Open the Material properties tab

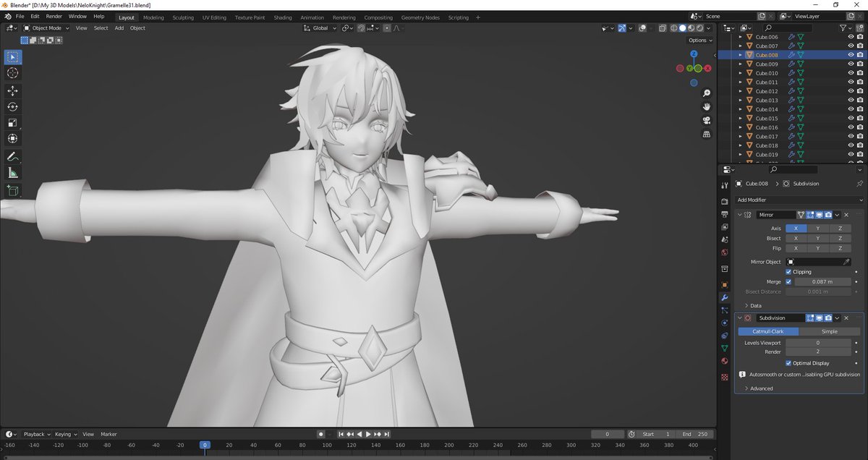click(x=725, y=361)
